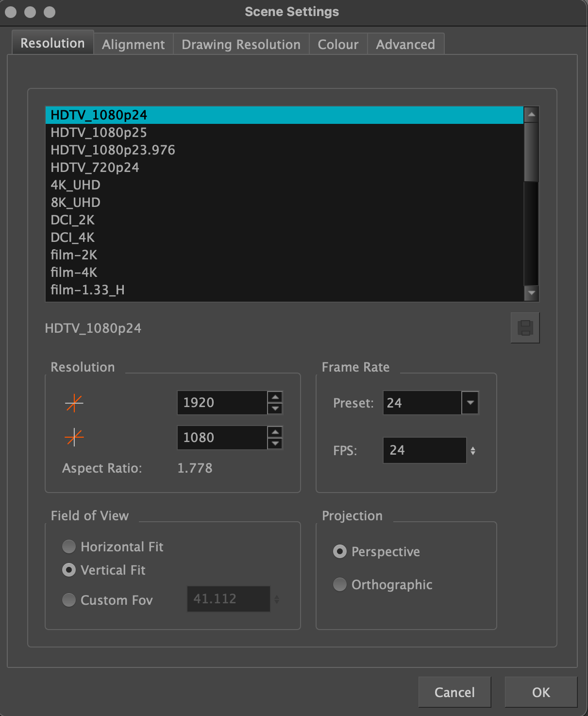Decrease the 1080 height value with down arrow
This screenshot has height=716, width=588.
pyautogui.click(x=275, y=443)
